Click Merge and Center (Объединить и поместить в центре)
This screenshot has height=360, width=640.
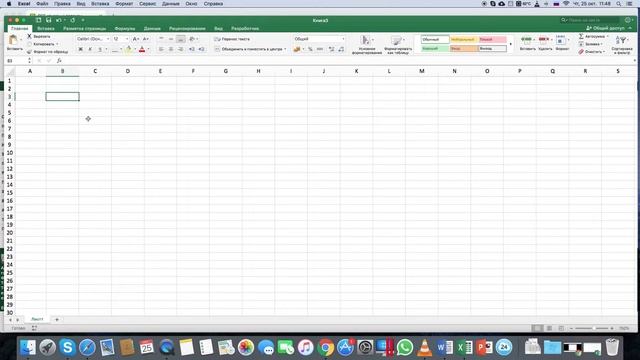[x=250, y=49]
